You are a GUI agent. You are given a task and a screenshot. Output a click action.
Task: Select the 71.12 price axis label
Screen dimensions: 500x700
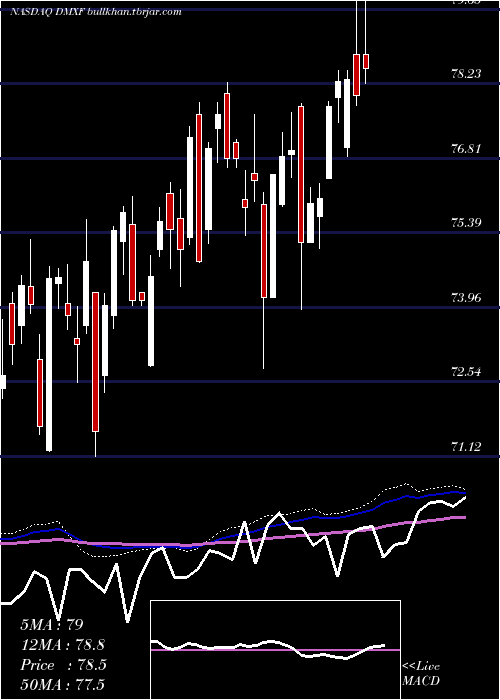click(x=467, y=446)
